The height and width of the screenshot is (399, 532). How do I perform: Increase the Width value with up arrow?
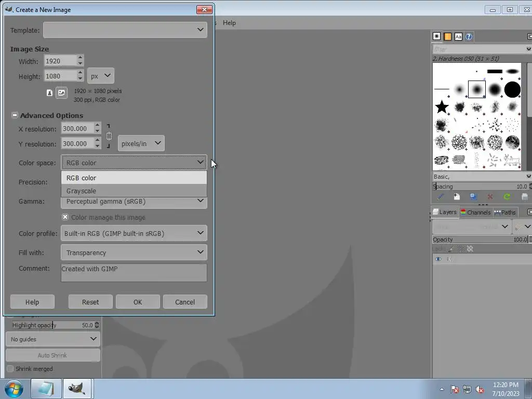pyautogui.click(x=80, y=58)
